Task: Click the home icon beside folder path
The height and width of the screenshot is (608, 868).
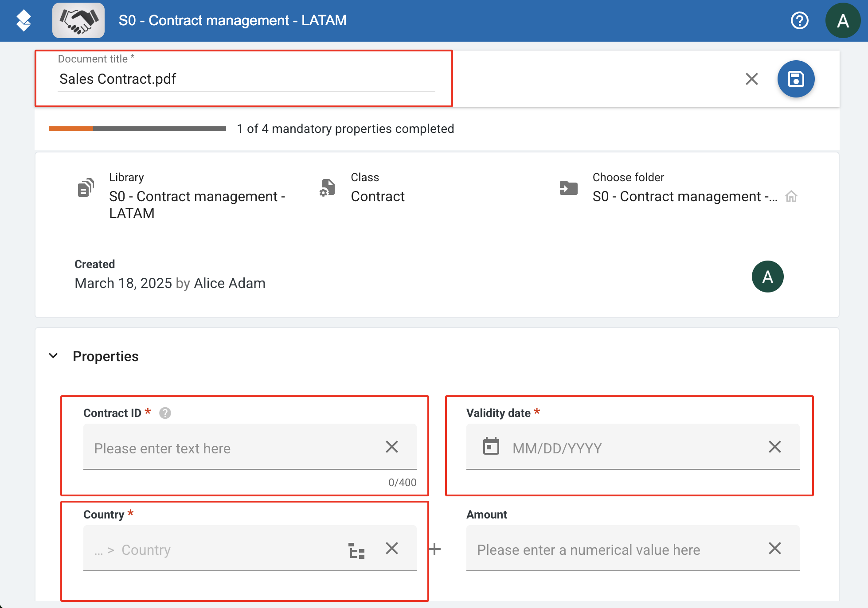Action: 791,196
